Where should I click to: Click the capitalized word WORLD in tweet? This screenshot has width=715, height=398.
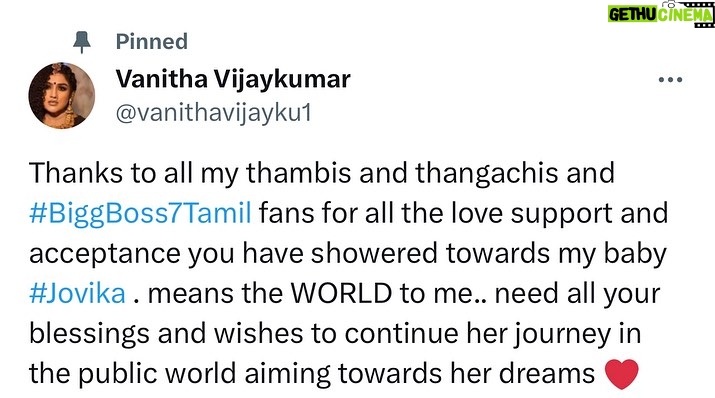point(341,294)
